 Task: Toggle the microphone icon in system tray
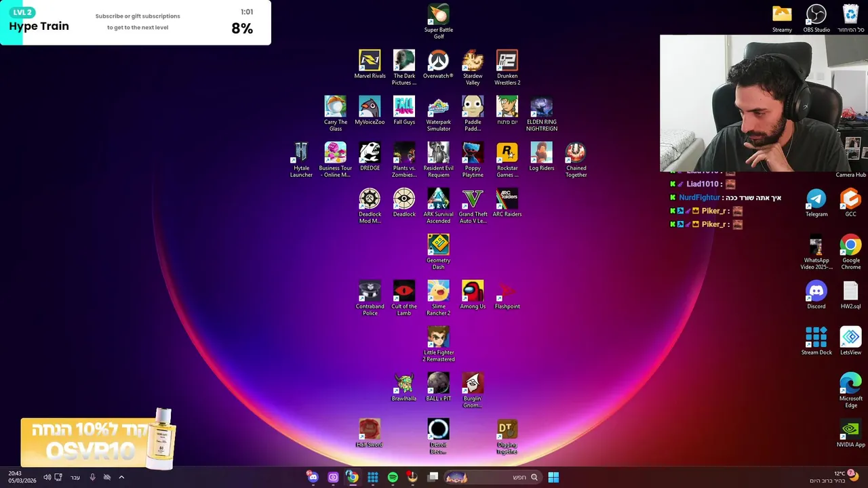point(92,477)
